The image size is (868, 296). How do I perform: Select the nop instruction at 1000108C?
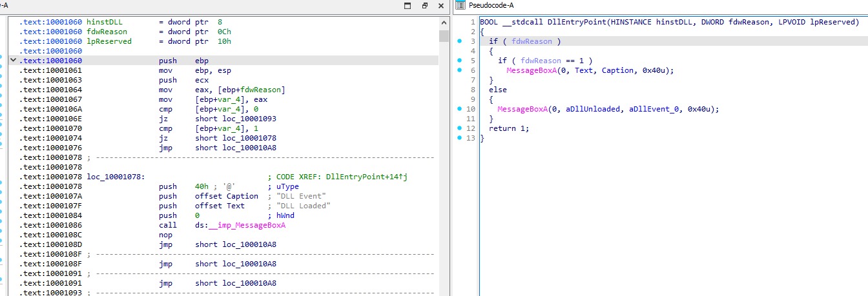[165, 235]
